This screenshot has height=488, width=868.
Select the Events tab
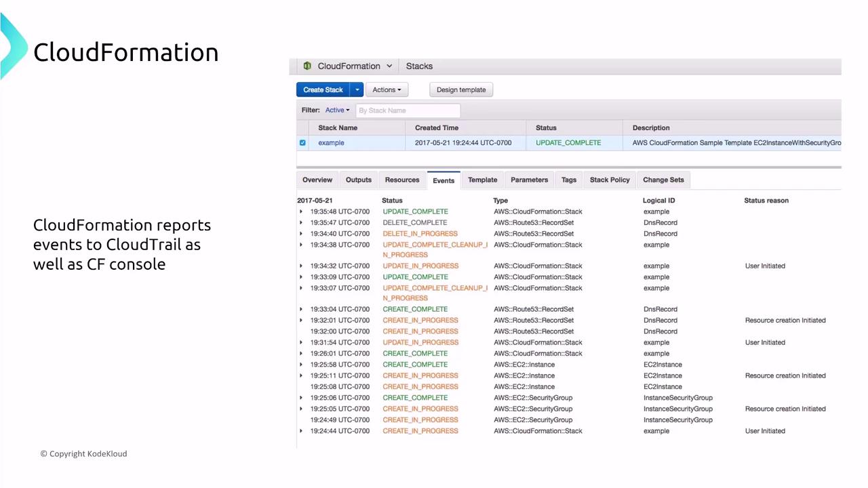(443, 180)
